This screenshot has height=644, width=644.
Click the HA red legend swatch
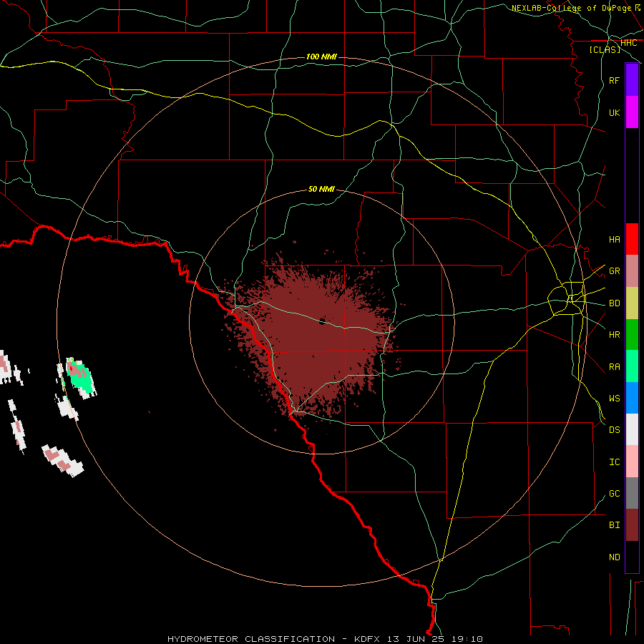tap(632, 239)
